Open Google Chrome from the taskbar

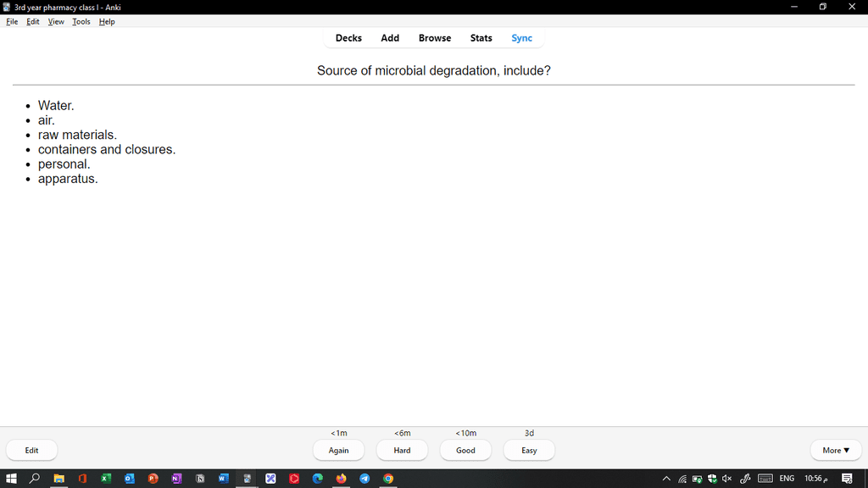(388, 479)
